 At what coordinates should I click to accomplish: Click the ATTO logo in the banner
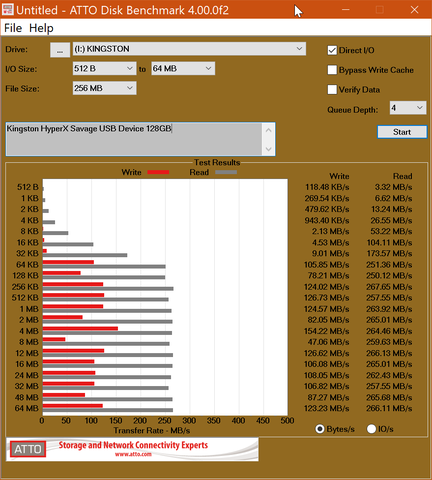28,449
